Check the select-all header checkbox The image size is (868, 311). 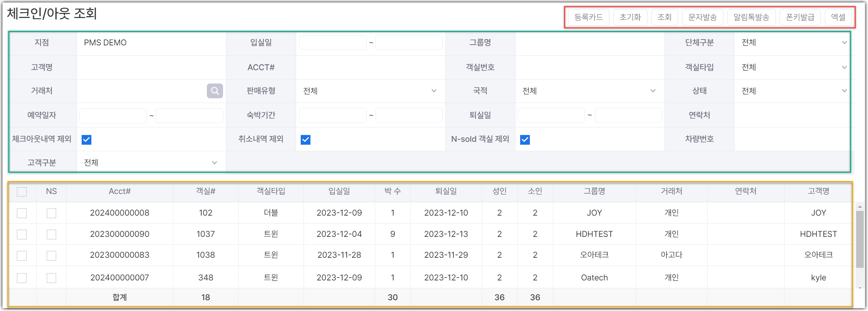(x=22, y=191)
